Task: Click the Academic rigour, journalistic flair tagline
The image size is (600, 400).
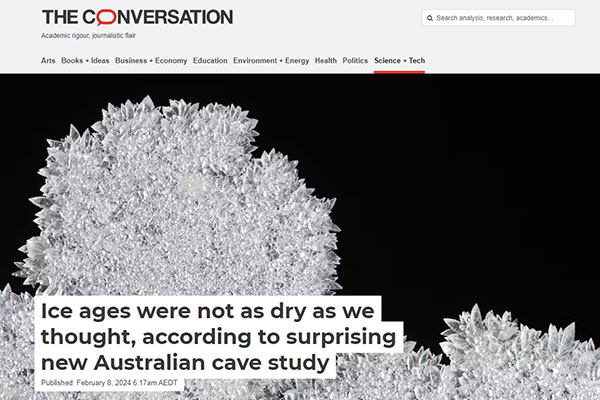Action: point(88,36)
